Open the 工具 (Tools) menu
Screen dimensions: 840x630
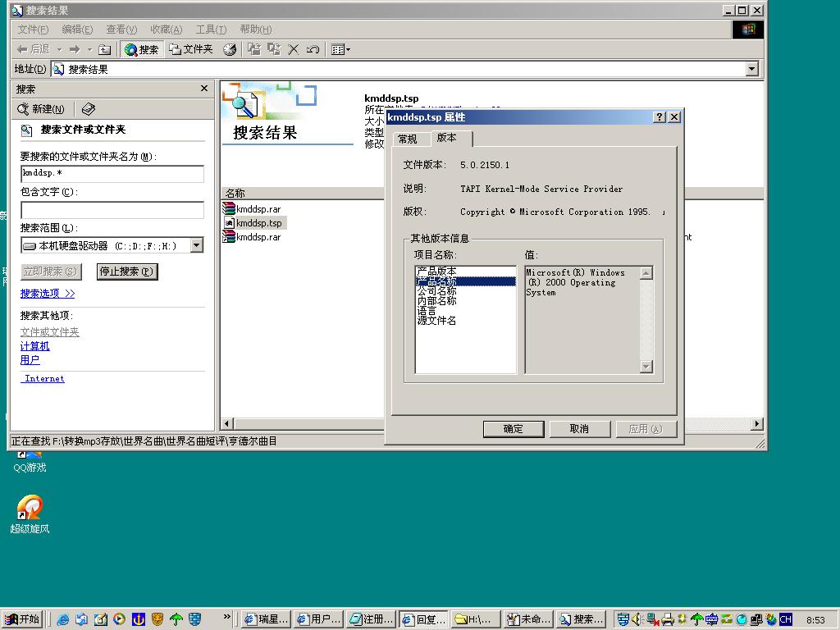click(x=211, y=30)
